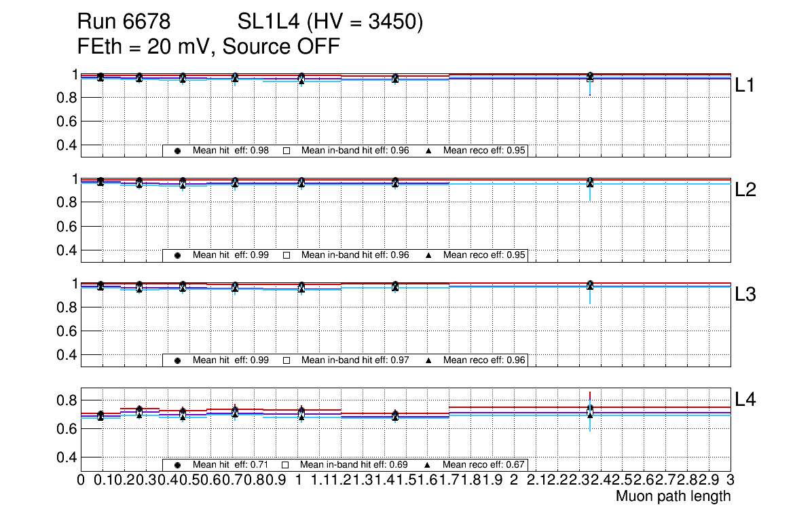Click the rightmost data point in L4 plot
Image resolution: width=812 pixels, height=524 pixels.
coord(590,411)
